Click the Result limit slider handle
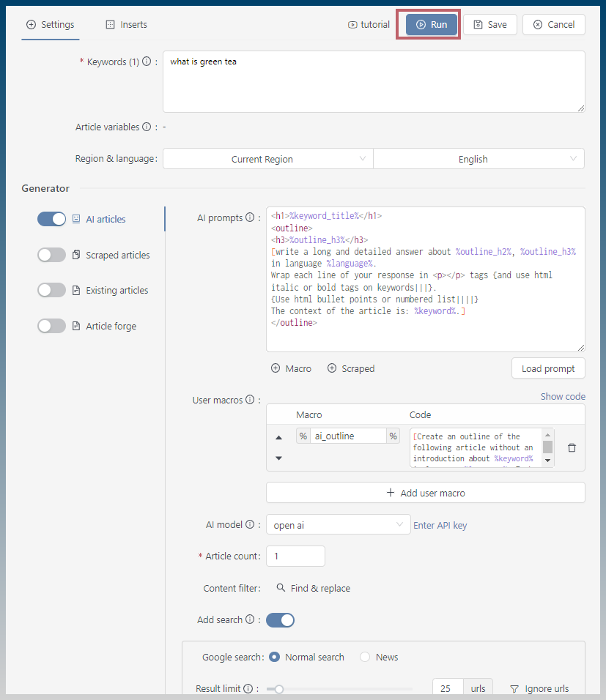The height and width of the screenshot is (700, 606). (x=279, y=689)
